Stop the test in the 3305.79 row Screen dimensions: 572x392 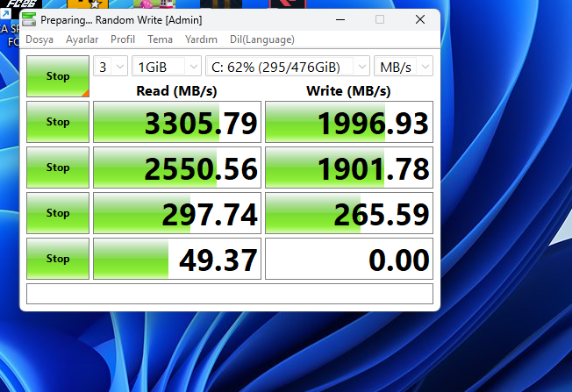pos(58,122)
